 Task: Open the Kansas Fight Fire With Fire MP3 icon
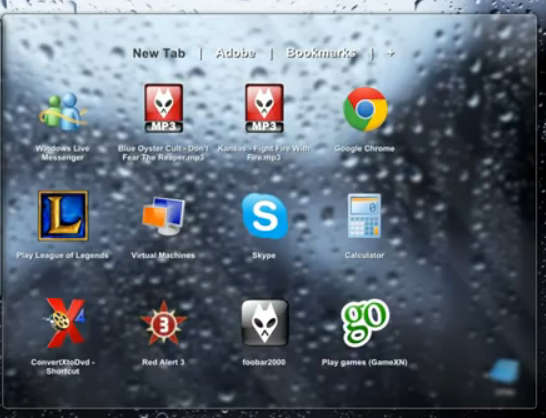tap(264, 108)
